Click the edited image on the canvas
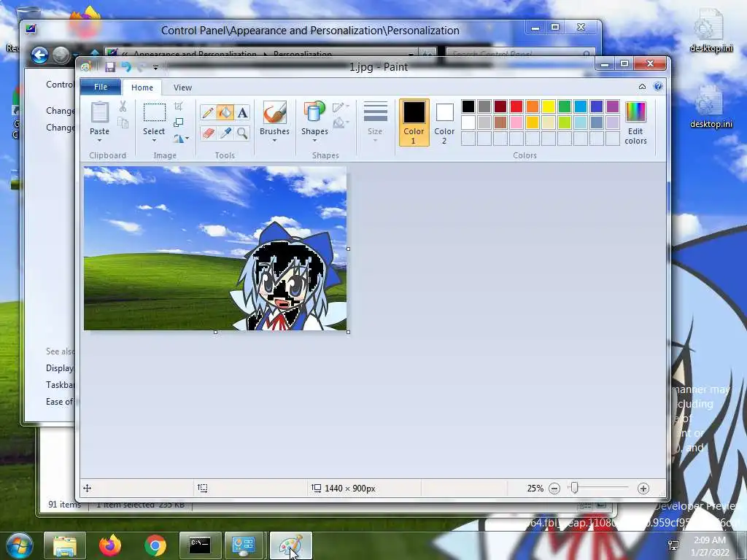747x560 pixels. click(x=215, y=248)
